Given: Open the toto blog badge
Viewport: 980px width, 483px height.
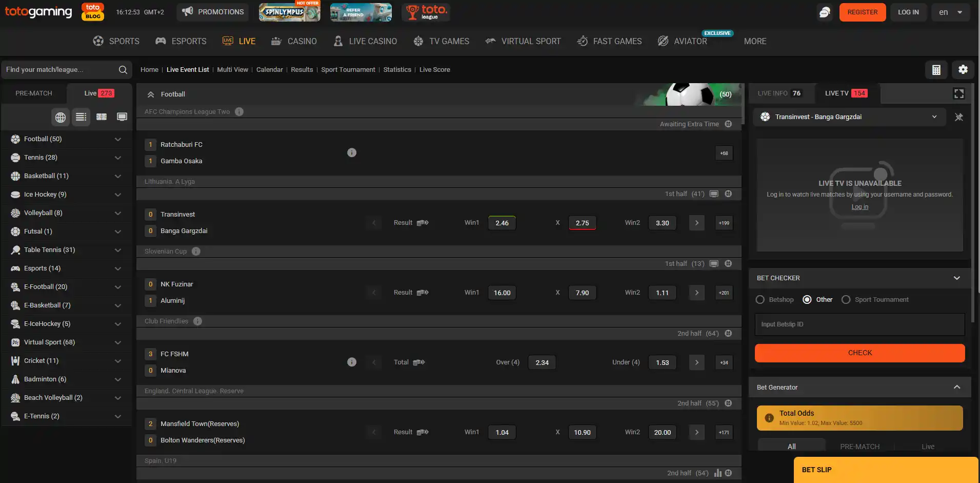Looking at the screenshot, I should 93,12.
